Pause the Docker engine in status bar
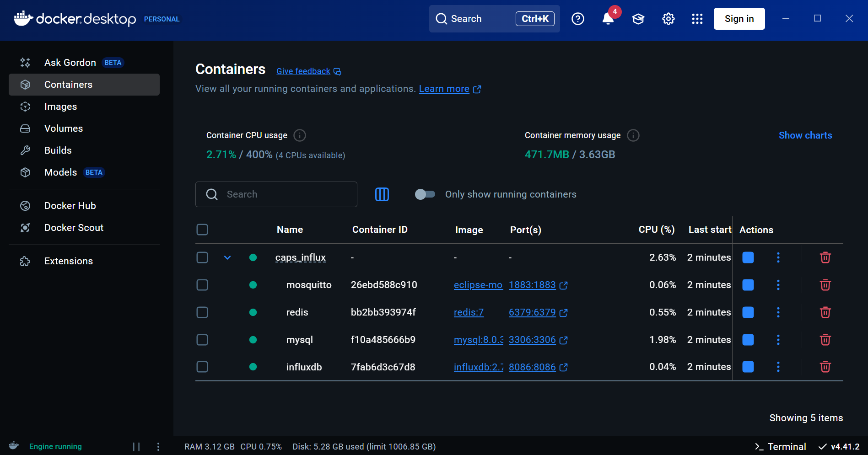This screenshot has height=455, width=868. pos(136,447)
